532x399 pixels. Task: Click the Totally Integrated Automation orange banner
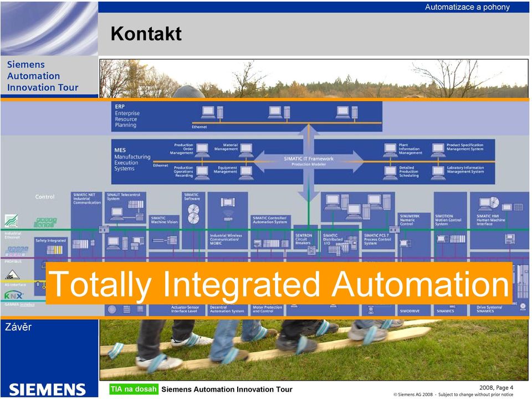(279, 283)
